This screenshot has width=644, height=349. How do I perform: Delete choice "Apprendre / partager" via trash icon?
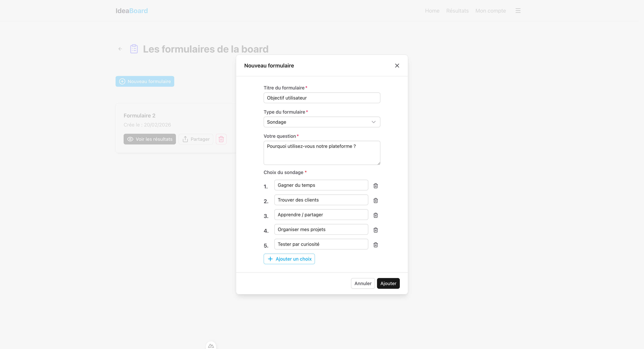tap(375, 215)
